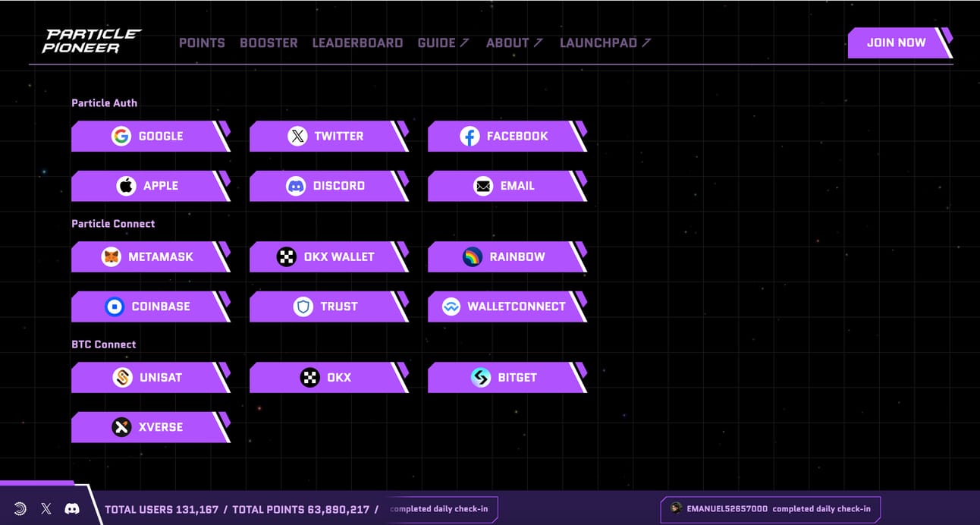Click the Email envelope icon

click(483, 186)
